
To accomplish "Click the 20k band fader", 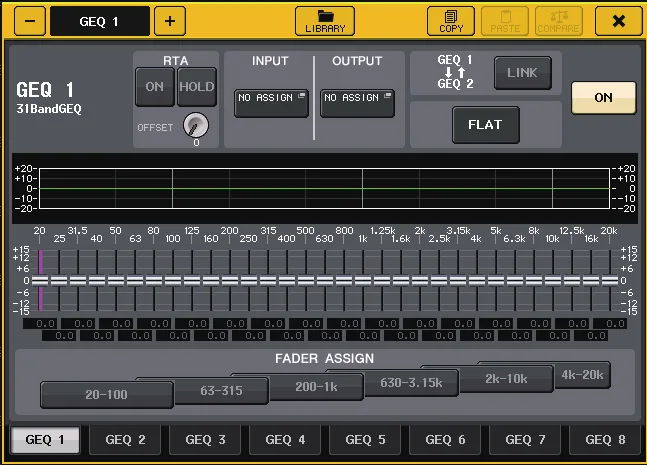I will click(610, 281).
